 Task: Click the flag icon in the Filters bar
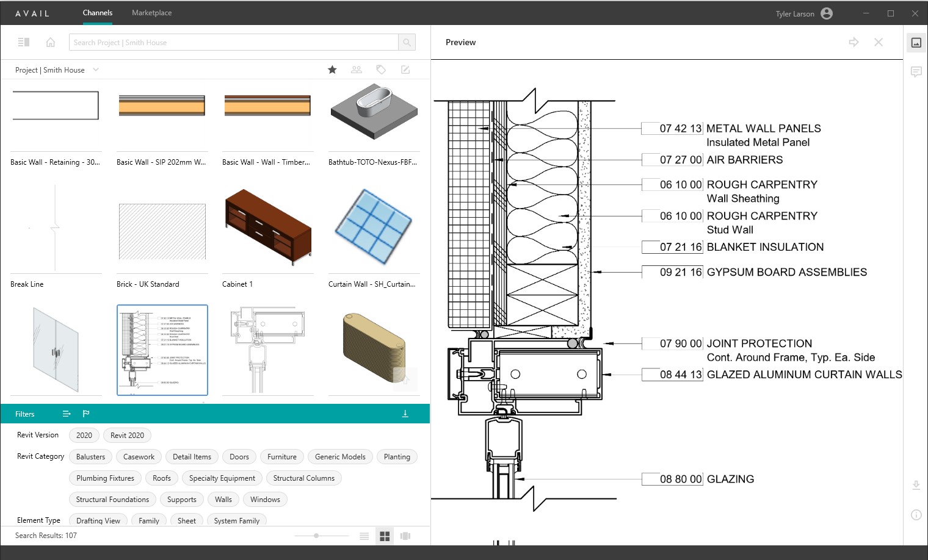point(86,414)
